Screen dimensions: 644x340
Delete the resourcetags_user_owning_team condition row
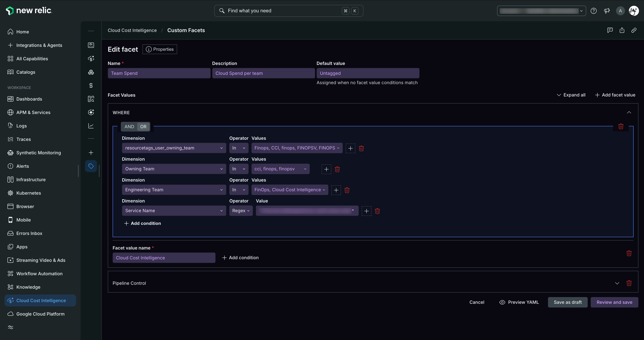tap(361, 148)
